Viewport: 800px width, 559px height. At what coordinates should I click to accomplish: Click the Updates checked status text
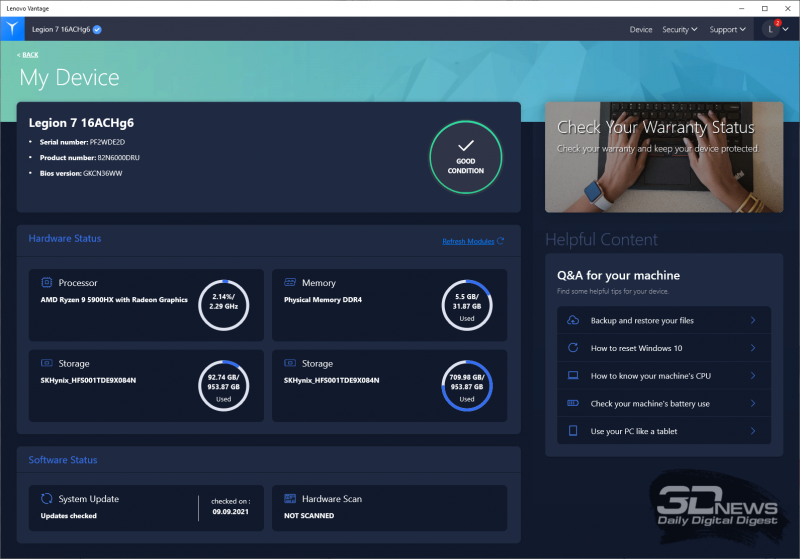point(68,516)
